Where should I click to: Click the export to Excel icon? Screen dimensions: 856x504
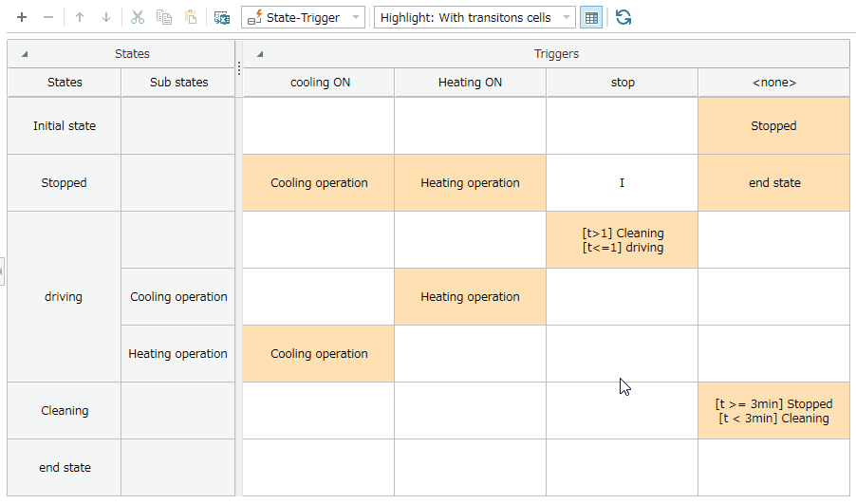click(x=222, y=17)
